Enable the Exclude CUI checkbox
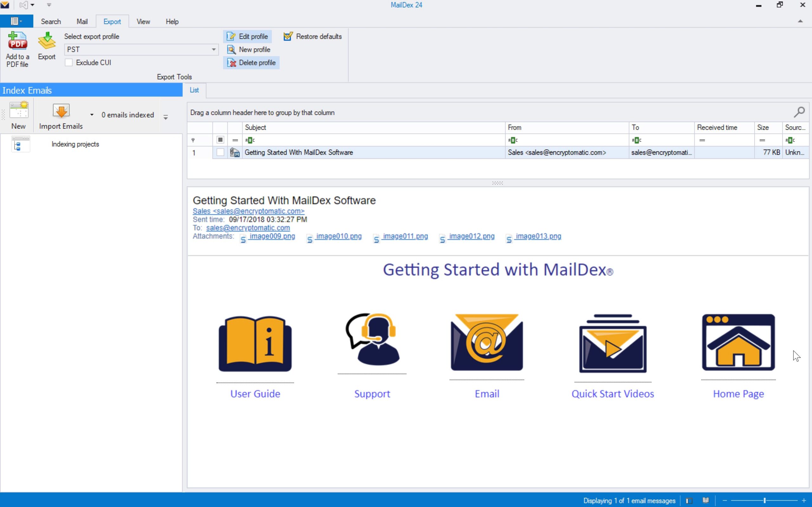 [69, 62]
